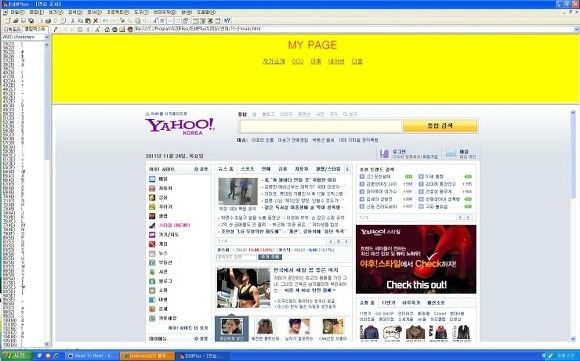Image resolution: width=580 pixels, height=361 pixels.
Task: Click the EditPlus taskbar button
Action: pyautogui.click(x=203, y=356)
